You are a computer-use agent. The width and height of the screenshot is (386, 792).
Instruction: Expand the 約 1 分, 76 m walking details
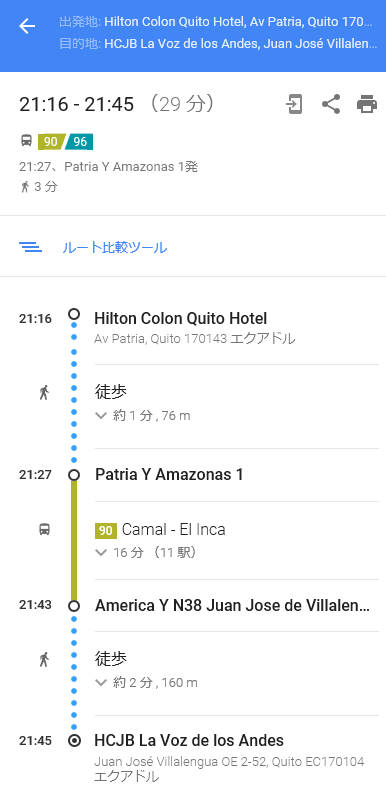[143, 416]
